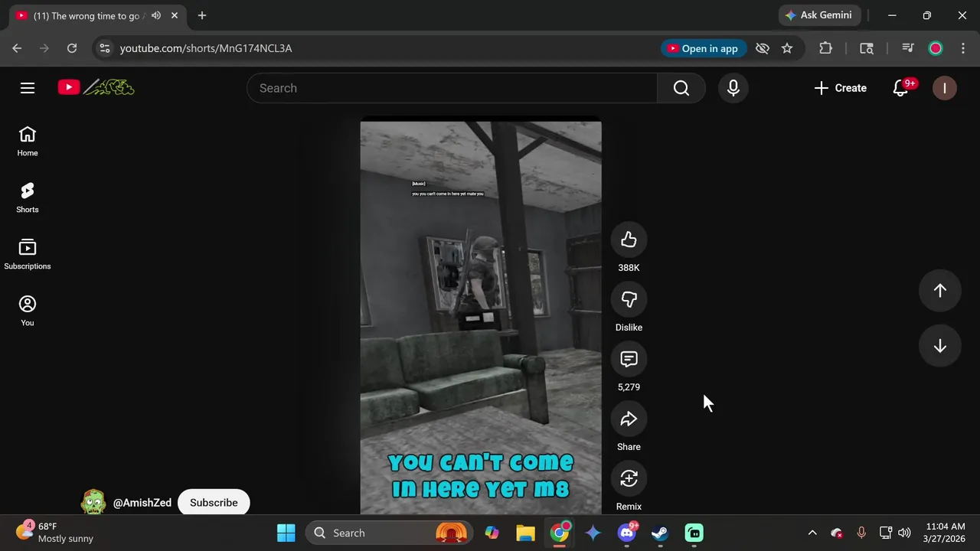The image size is (980, 551).
Task: Share this short
Action: [x=629, y=419]
